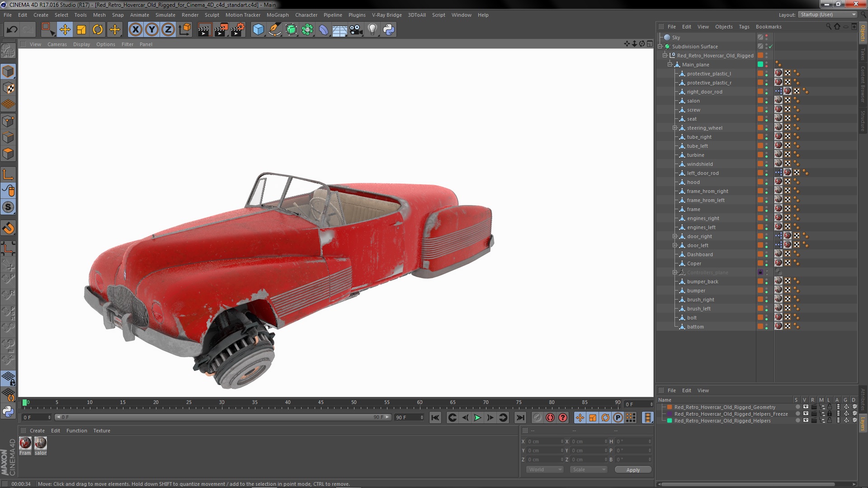
Task: Toggle visibility dots for windshield object
Action: tap(766, 164)
